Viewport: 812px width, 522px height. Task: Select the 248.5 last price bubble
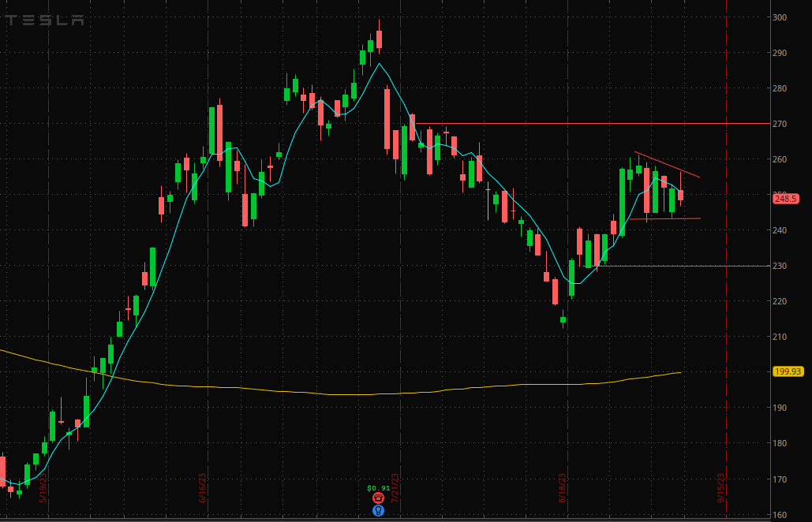pyautogui.click(x=786, y=199)
